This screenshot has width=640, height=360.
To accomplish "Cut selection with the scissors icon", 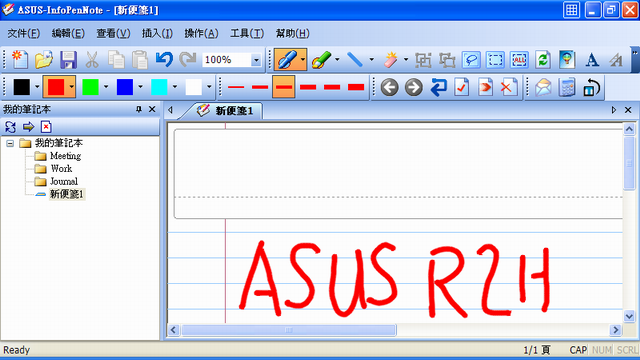I will [x=92, y=60].
